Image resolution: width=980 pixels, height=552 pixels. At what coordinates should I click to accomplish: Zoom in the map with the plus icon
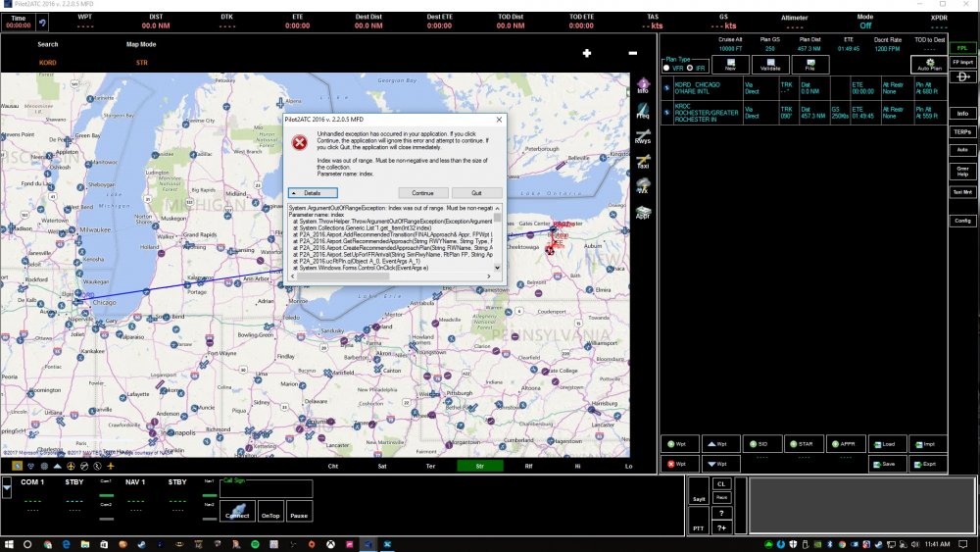point(587,53)
